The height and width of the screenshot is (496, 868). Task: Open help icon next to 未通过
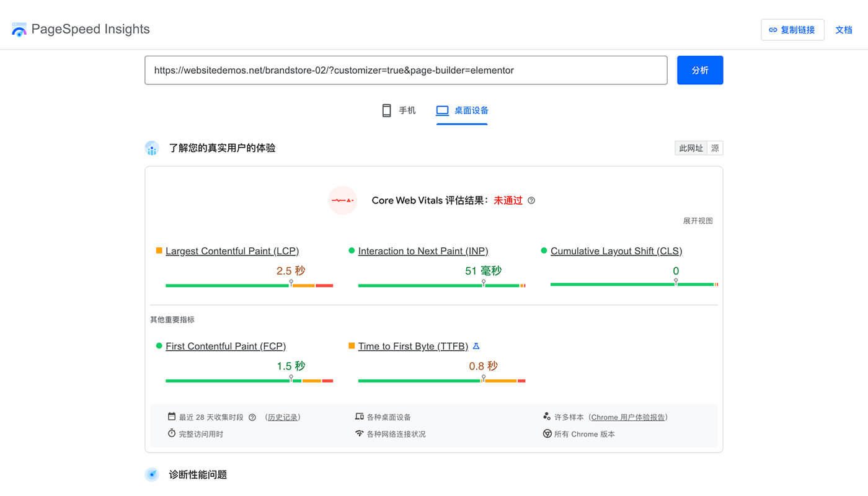(x=531, y=200)
